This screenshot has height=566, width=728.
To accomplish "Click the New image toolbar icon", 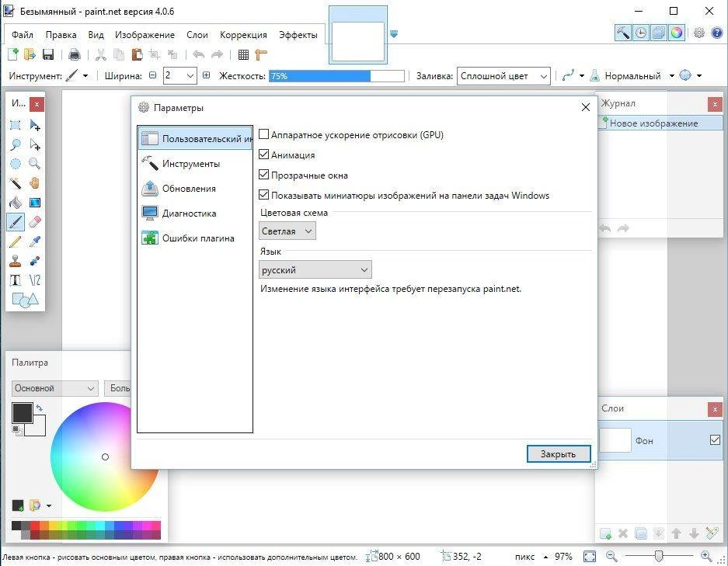I will point(13,55).
